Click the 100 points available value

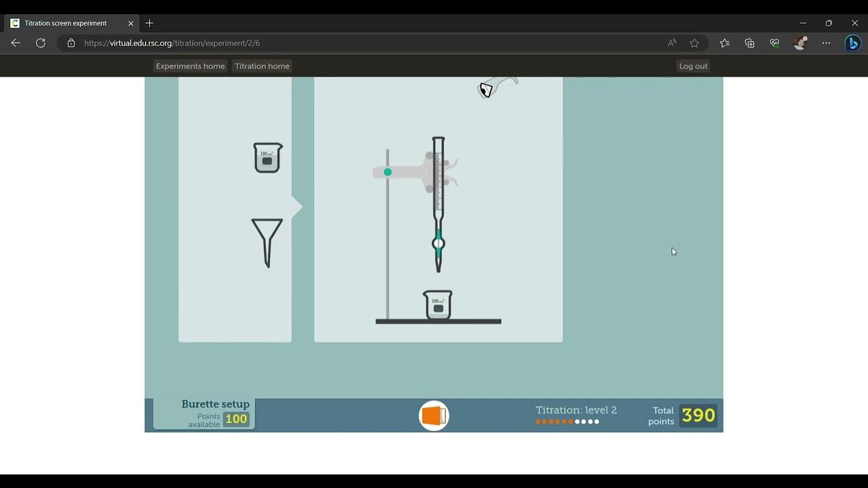tap(236, 419)
